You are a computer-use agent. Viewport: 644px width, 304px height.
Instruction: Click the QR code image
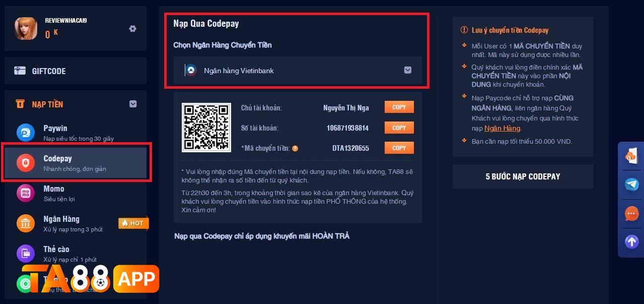click(x=206, y=128)
